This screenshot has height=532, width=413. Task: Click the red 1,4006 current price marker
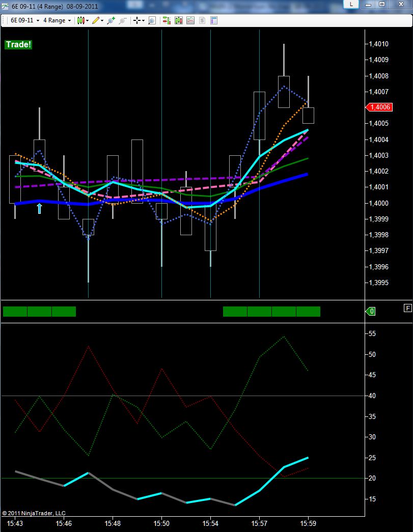(379, 107)
